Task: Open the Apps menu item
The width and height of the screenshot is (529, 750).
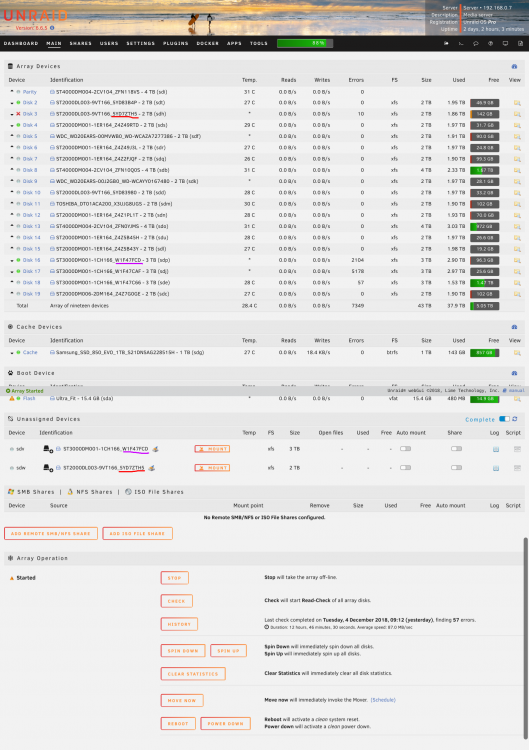Action: tap(234, 44)
